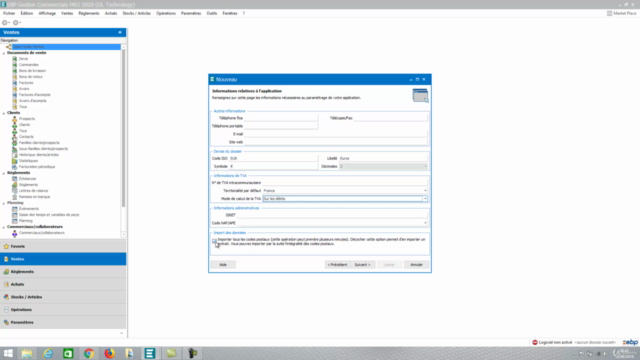Image resolution: width=640 pixels, height=360 pixels.
Task: Open the Affichage menu
Action: [47, 13]
